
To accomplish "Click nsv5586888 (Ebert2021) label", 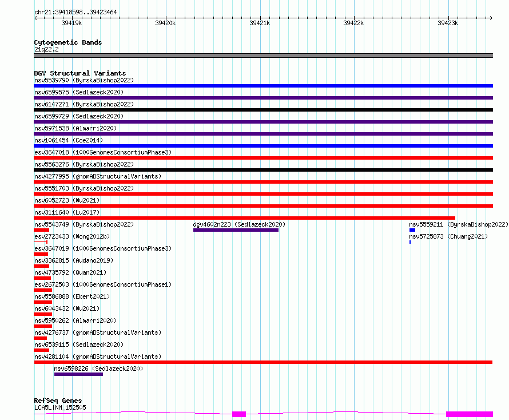I will pyautogui.click(x=72, y=296).
